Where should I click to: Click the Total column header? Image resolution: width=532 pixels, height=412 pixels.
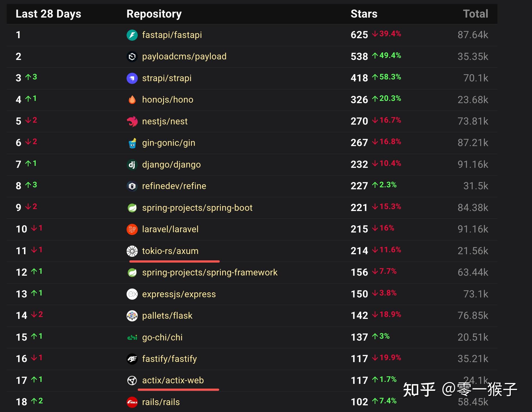click(476, 14)
